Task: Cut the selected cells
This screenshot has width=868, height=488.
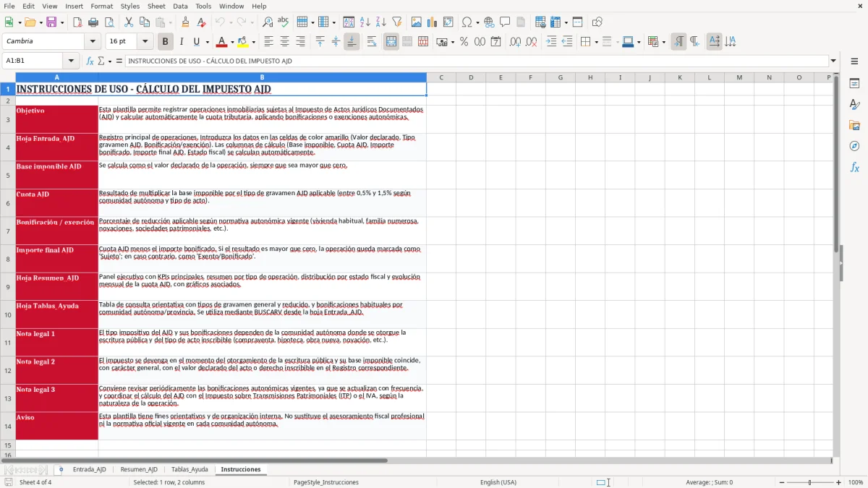Action: (x=129, y=22)
